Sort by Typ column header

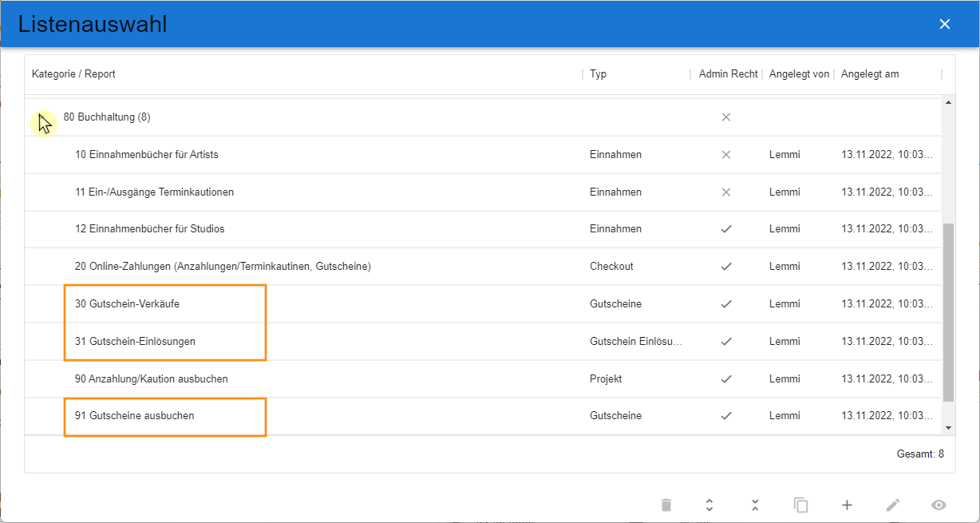[598, 73]
